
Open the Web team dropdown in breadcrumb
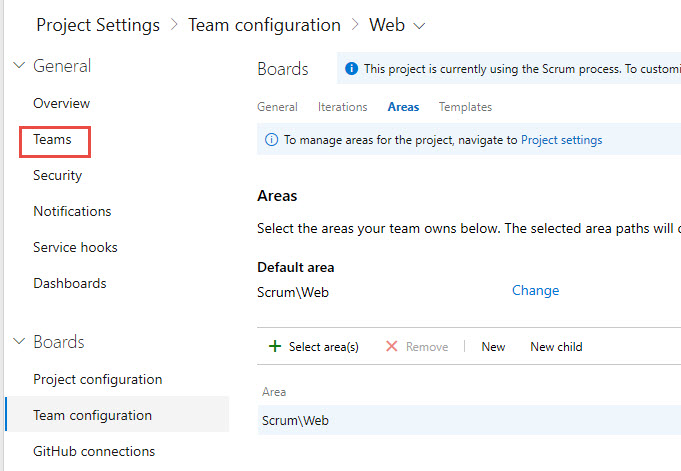pyautogui.click(x=419, y=25)
